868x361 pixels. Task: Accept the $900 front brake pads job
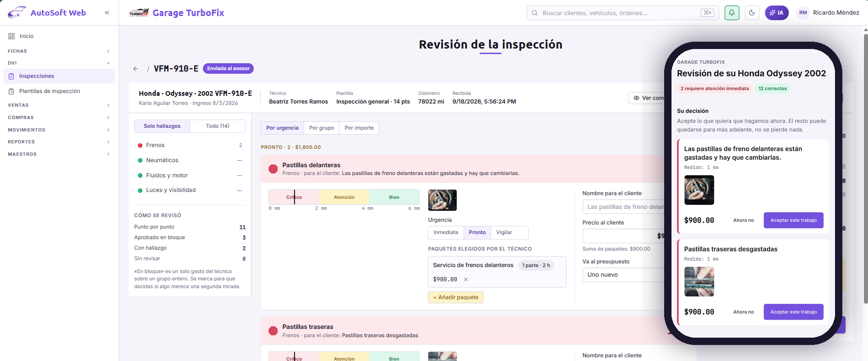793,220
